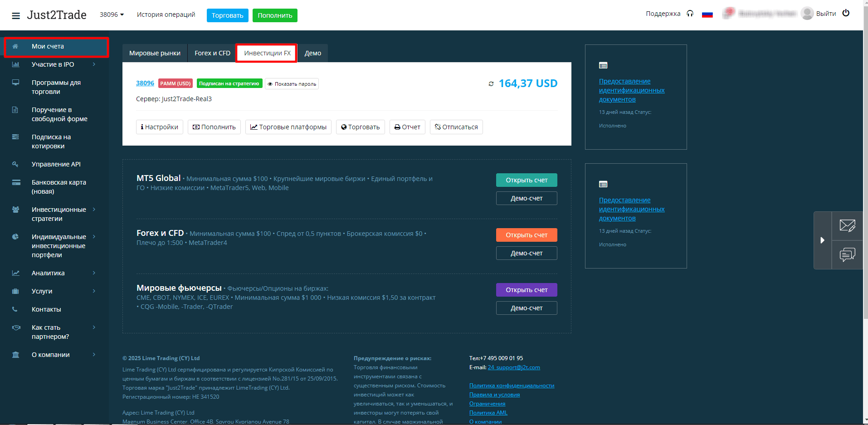Click Подписка на котировки list icon

point(15,137)
